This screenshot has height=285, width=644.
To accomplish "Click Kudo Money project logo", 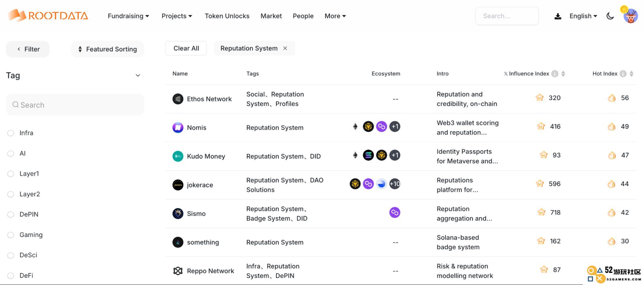I will [178, 156].
